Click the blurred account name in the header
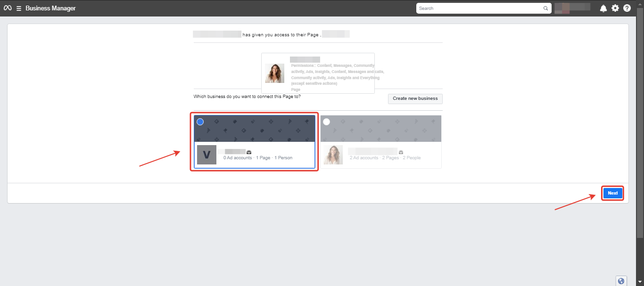 click(x=572, y=7)
